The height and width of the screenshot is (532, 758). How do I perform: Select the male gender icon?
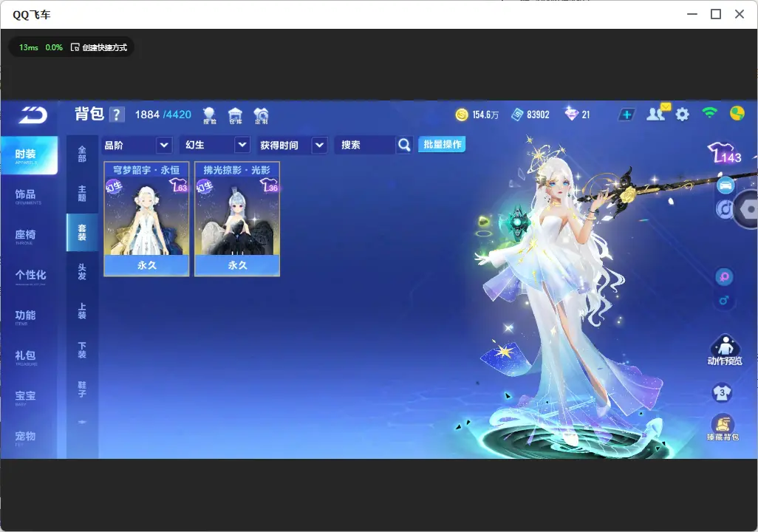click(x=724, y=300)
